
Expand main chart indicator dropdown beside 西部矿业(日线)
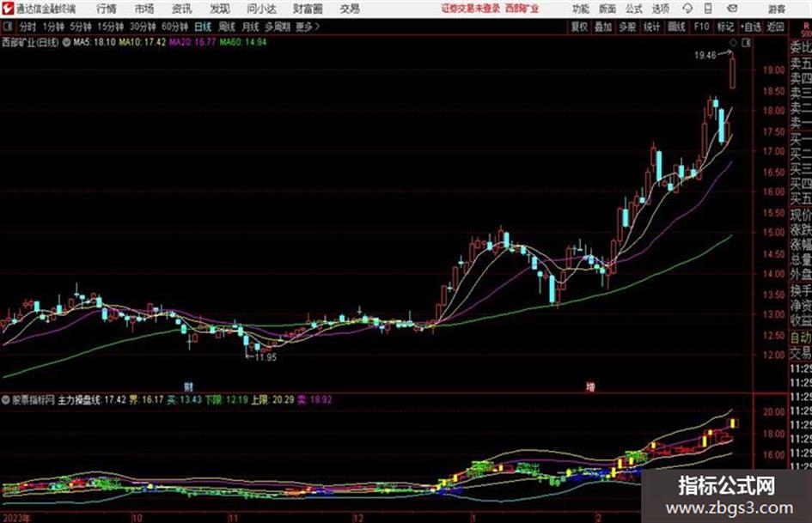click(66, 42)
